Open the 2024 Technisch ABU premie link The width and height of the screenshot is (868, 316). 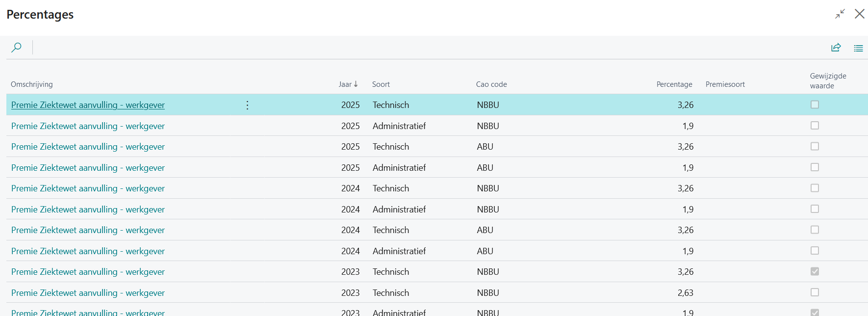click(88, 230)
